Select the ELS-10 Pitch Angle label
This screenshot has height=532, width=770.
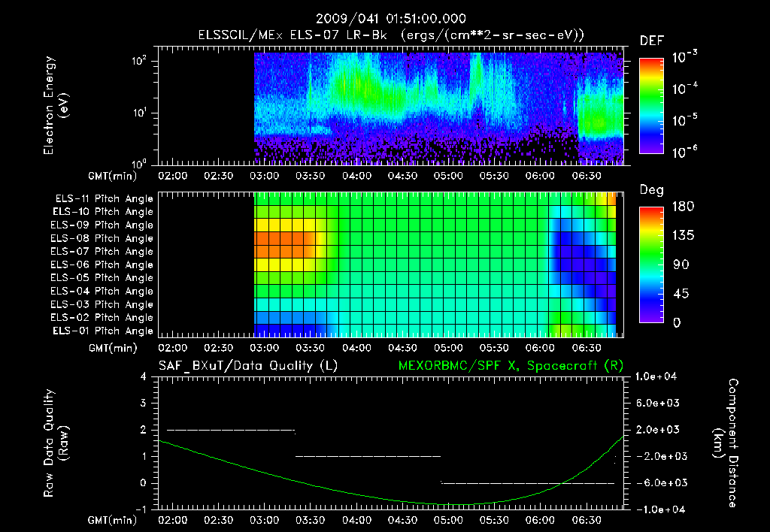click(103, 212)
